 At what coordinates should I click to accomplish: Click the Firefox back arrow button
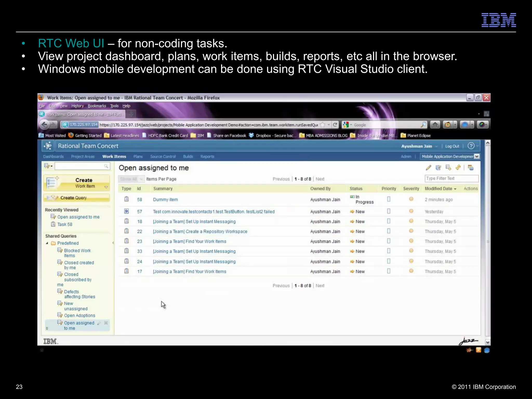[44, 125]
